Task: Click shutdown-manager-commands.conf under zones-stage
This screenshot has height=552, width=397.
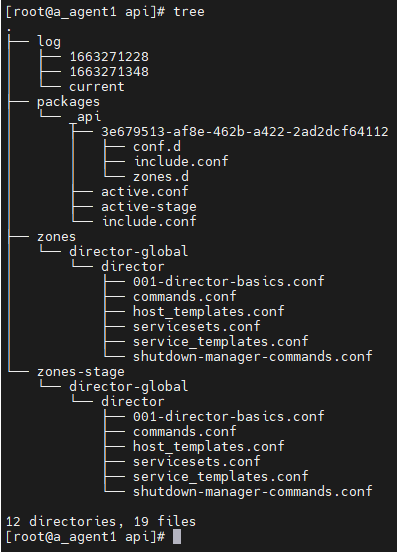Action: 253,491
